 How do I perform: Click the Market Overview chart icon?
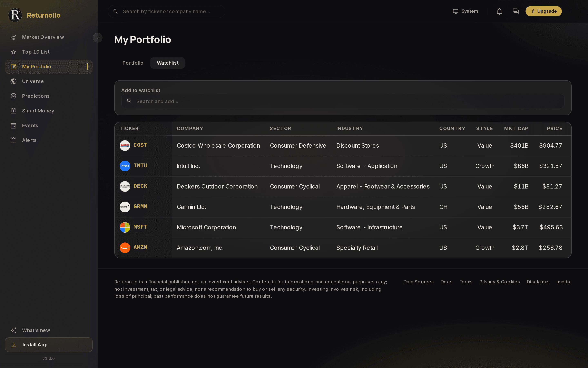point(14,37)
